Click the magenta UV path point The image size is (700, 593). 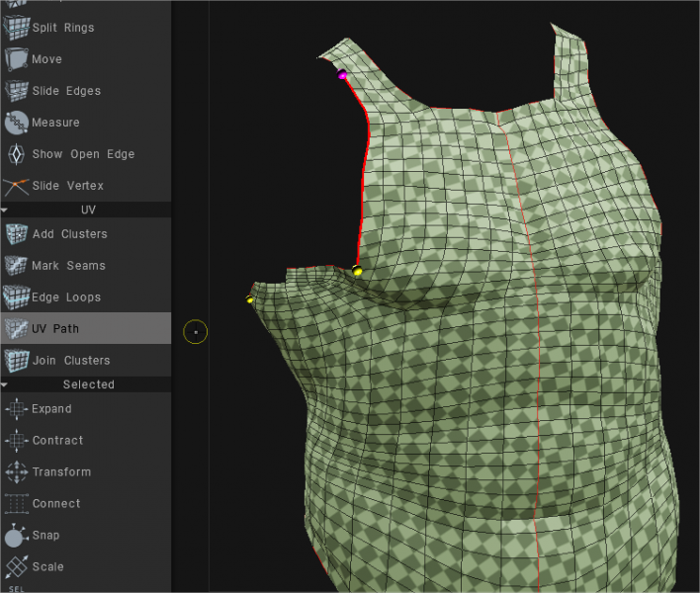(343, 75)
